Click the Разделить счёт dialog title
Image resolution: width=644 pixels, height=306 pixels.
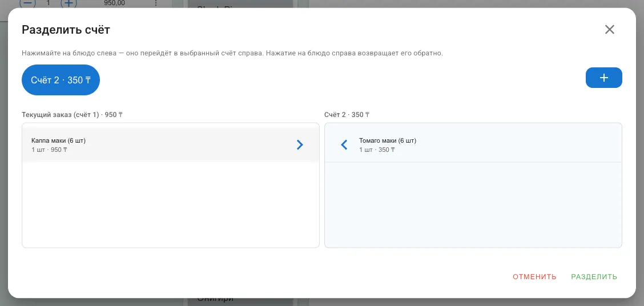click(66, 30)
